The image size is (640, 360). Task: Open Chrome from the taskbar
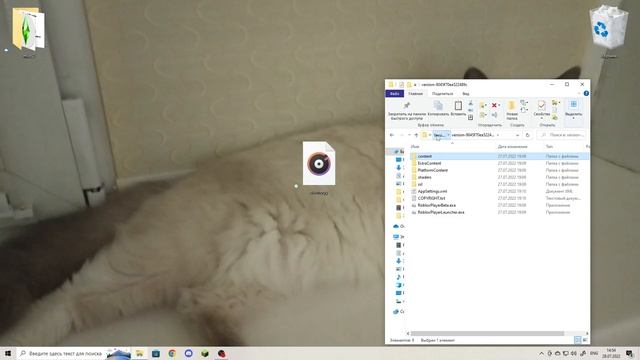[172, 353]
